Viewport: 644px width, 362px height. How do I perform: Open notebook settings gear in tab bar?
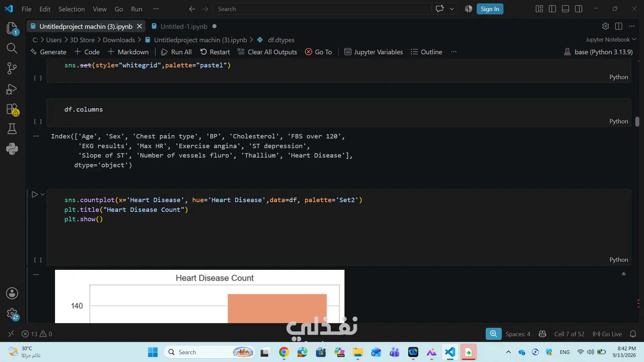(605, 26)
